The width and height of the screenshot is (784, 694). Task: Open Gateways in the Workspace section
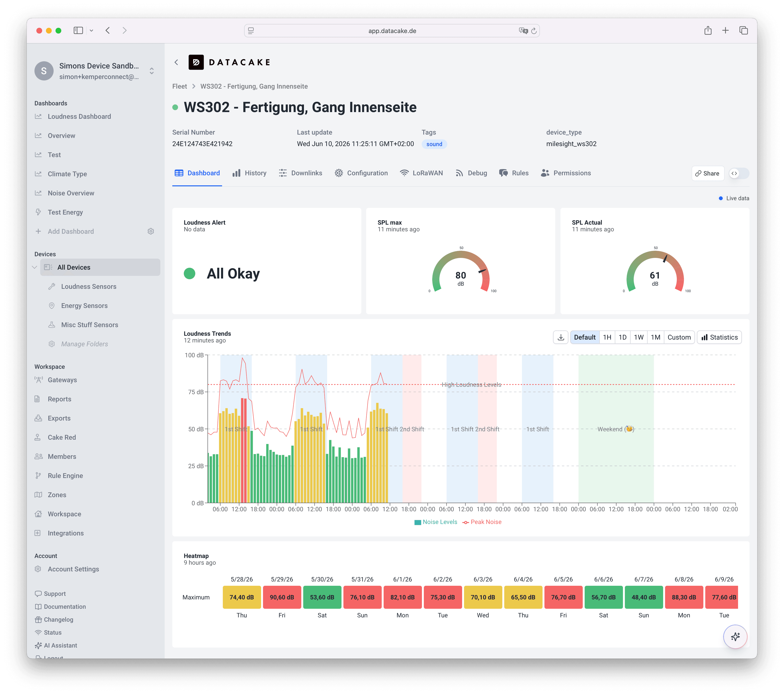point(62,380)
